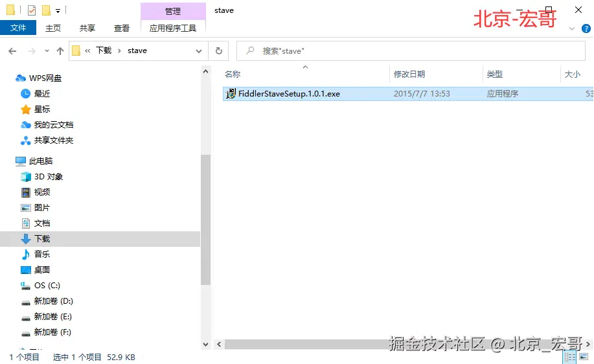This screenshot has height=364, width=594.
Task: Open the 文件 menu
Action: coord(17,28)
